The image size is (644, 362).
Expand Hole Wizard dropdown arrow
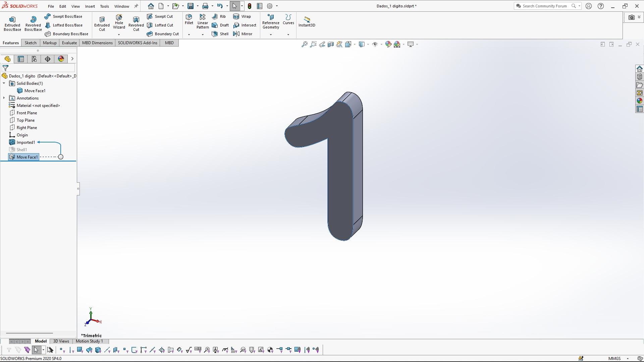point(119,35)
